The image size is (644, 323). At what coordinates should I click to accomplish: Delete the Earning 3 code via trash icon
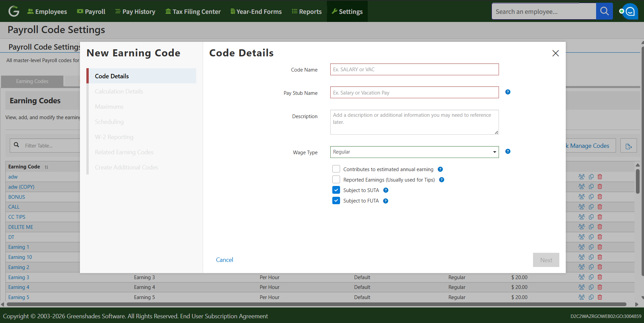click(x=600, y=277)
